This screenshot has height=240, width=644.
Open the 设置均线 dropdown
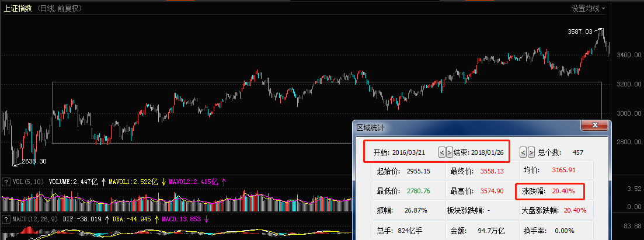588,8
